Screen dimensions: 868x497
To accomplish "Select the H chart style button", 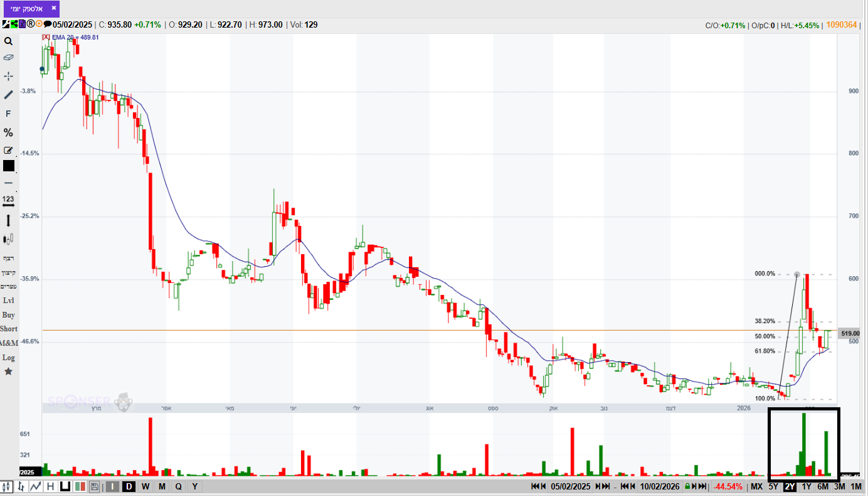I will click(x=50, y=486).
